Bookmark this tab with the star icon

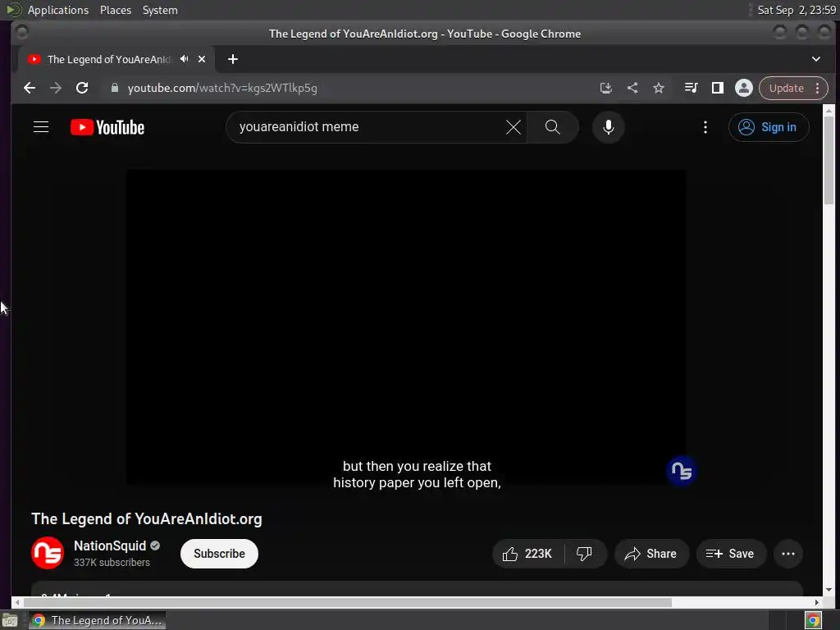[x=659, y=88]
